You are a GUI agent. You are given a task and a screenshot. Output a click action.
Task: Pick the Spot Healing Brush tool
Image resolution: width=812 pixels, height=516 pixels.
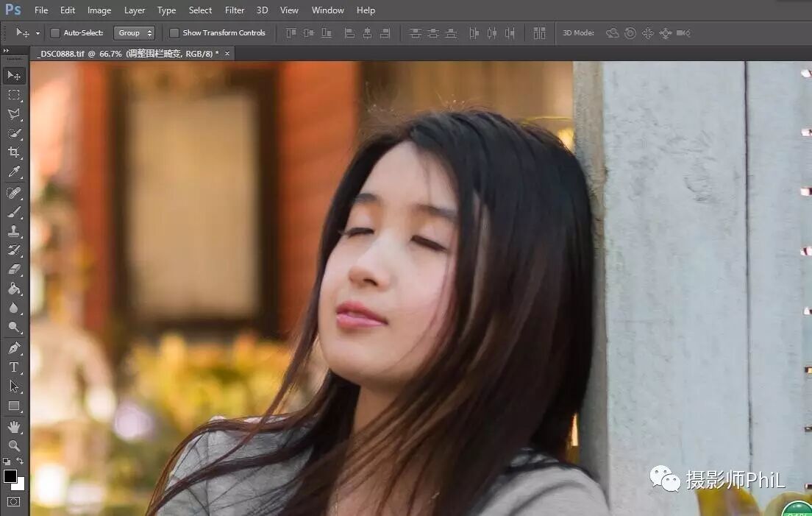[x=14, y=193]
